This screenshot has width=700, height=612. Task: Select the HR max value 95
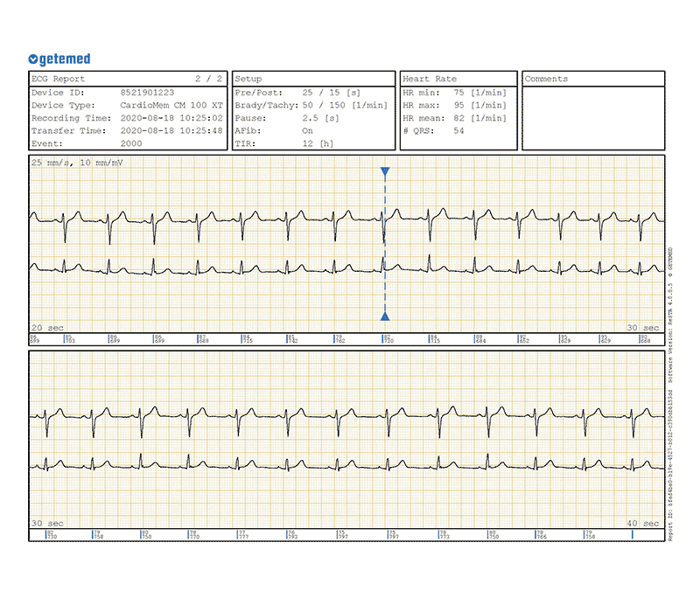458,105
